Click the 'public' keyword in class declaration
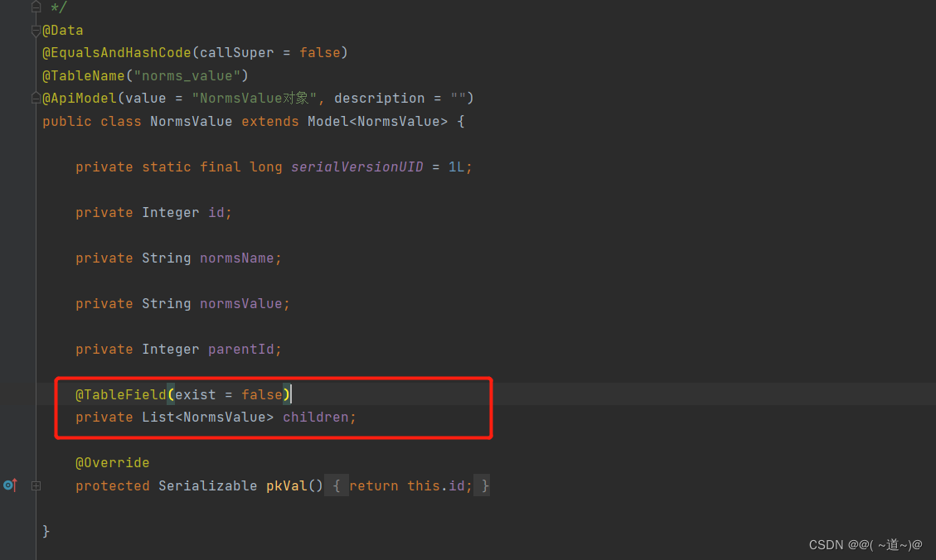The height and width of the screenshot is (560, 936). (x=67, y=122)
